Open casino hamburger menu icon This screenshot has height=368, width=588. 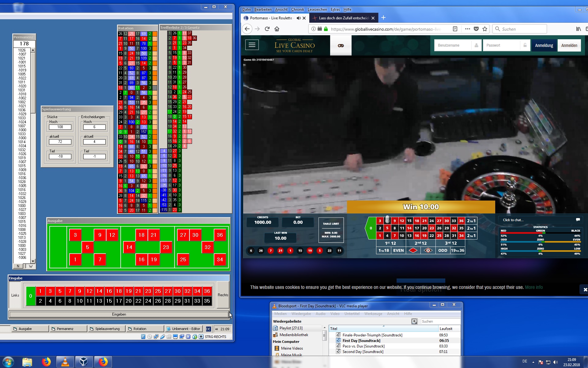pyautogui.click(x=252, y=45)
